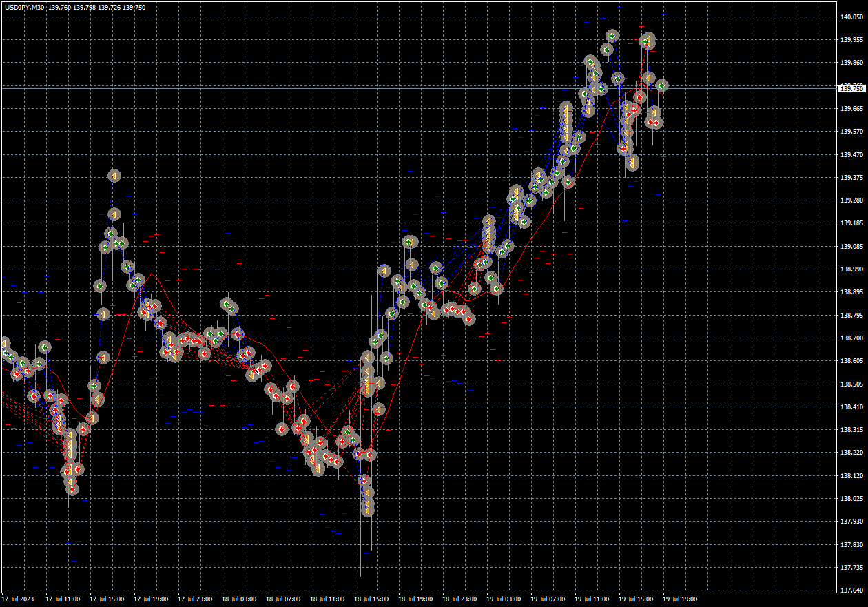The image size is (868, 607).
Task: Click the 19 Jul 03:00 time label
Action: tap(504, 599)
